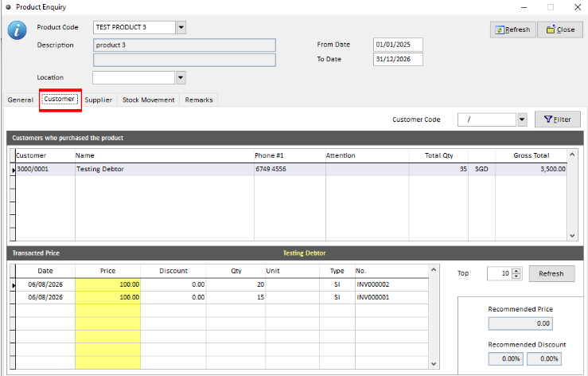The image size is (588, 376).
Task: Click the Date column header
Action: 45,271
